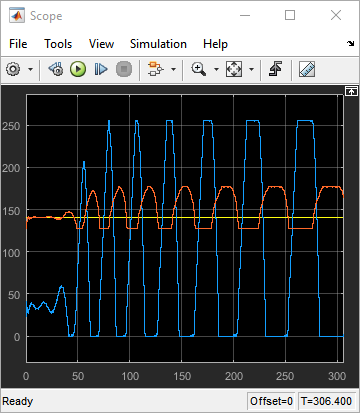This screenshot has width=360, height=413.
Task: Click the dock scope arrow icon
Action: 351,43
